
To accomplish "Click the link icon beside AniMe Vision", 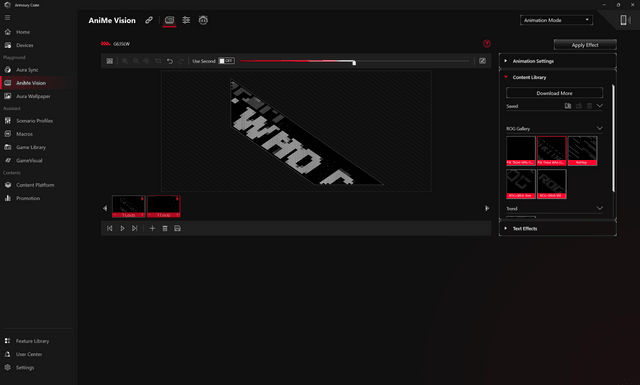I will pyautogui.click(x=149, y=20).
